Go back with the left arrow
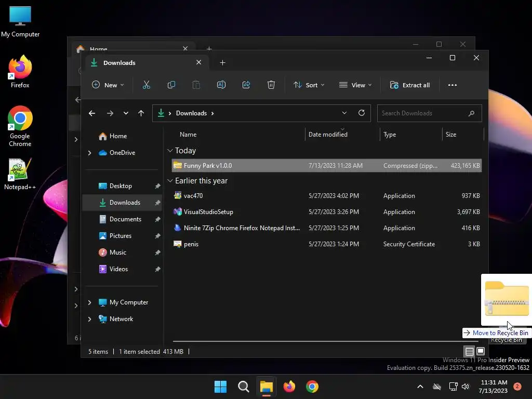 [92, 113]
